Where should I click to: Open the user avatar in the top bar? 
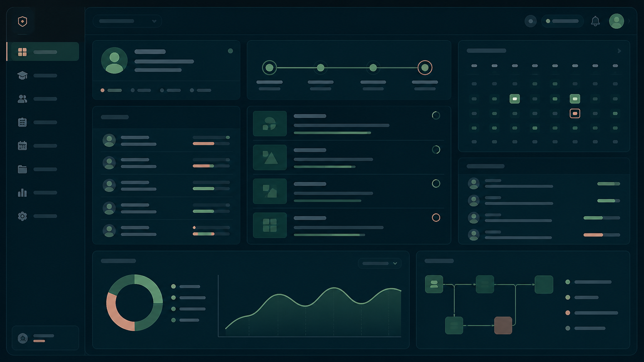tap(616, 21)
